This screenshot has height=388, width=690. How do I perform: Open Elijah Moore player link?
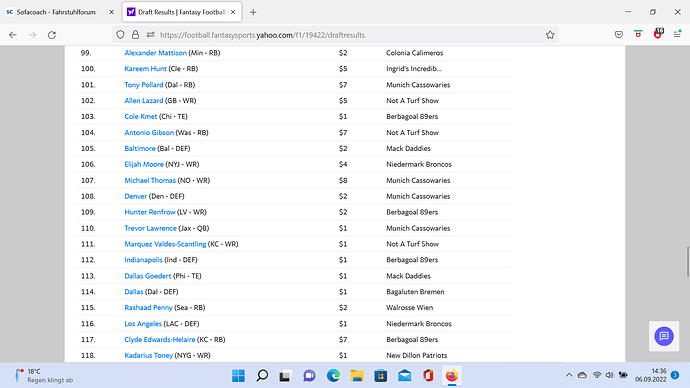coord(144,164)
